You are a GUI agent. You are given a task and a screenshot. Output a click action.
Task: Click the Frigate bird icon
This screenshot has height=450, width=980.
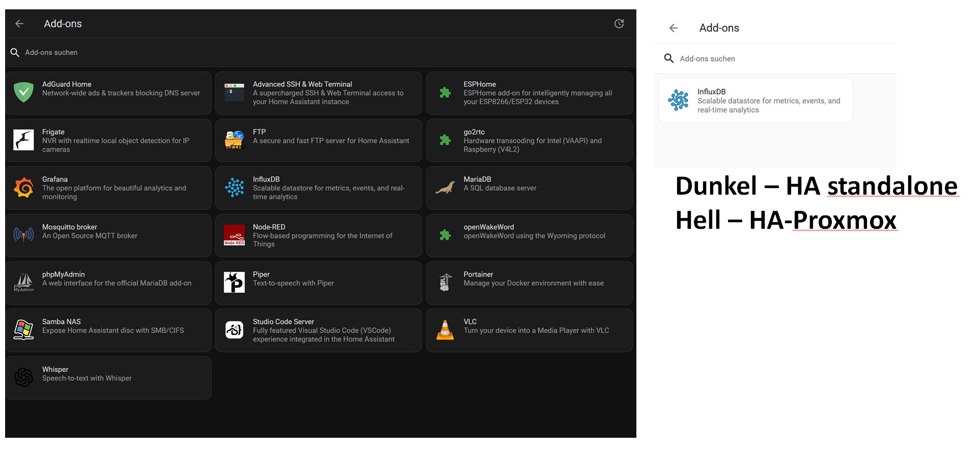[23, 140]
